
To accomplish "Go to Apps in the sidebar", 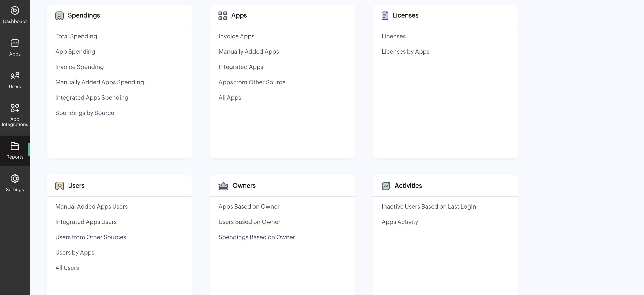I will tap(15, 47).
